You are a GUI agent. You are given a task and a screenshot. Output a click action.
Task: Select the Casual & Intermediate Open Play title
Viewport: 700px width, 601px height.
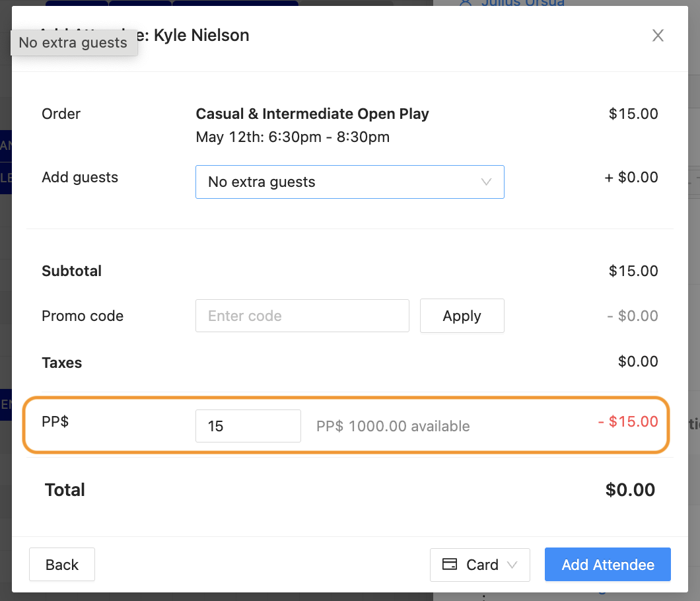tap(312, 114)
